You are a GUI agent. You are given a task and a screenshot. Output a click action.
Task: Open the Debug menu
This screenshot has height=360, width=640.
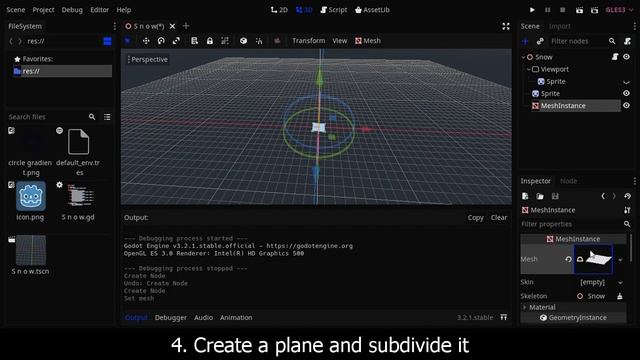72,10
